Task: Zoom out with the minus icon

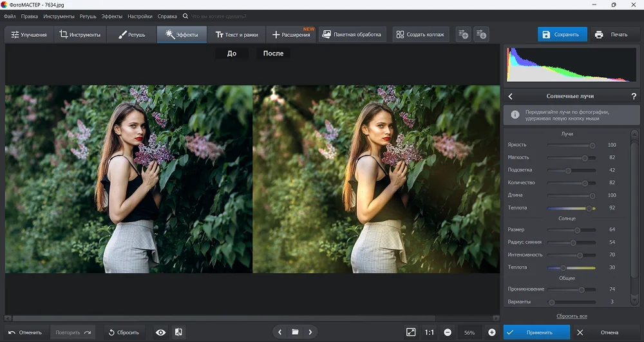Action: [448, 332]
